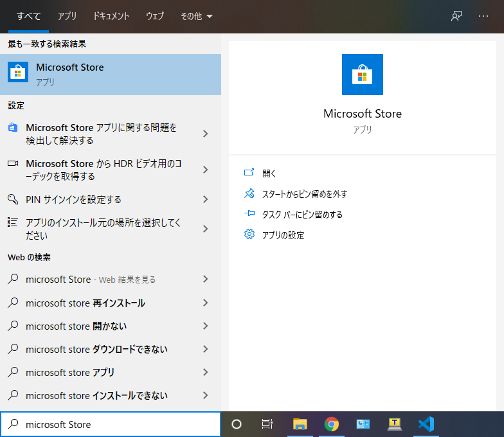Image resolution: width=504 pixels, height=437 pixels.
Task: Open Task View from the taskbar
Action: tap(267, 424)
